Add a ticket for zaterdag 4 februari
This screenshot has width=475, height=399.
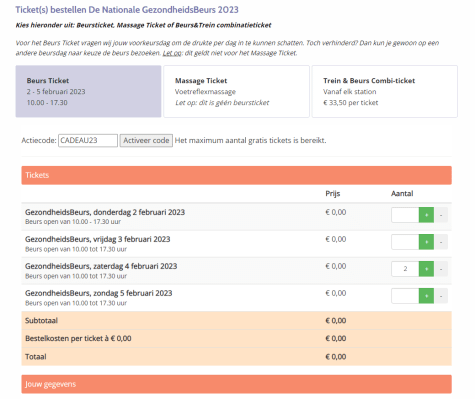(426, 269)
